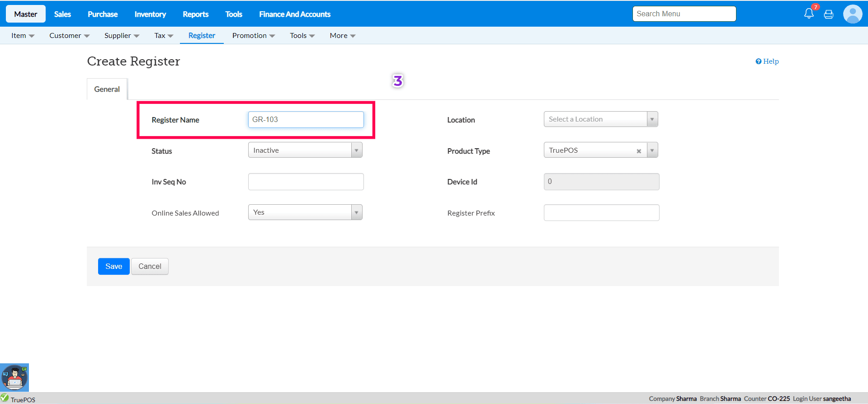868x404 pixels.
Task: Switch to the General tab
Action: coord(107,89)
